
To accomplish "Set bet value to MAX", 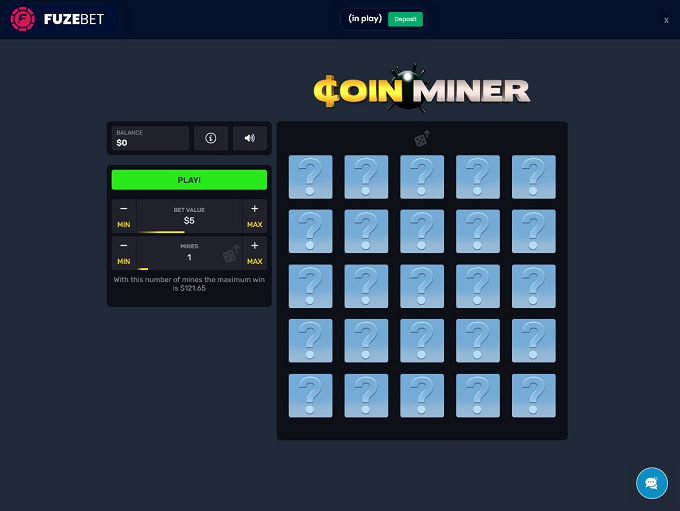I will tap(254, 225).
